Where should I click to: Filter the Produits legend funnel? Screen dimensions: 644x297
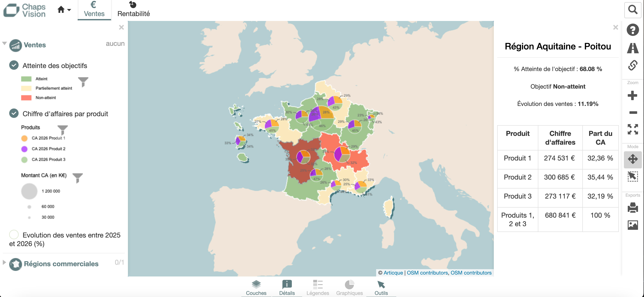(62, 130)
